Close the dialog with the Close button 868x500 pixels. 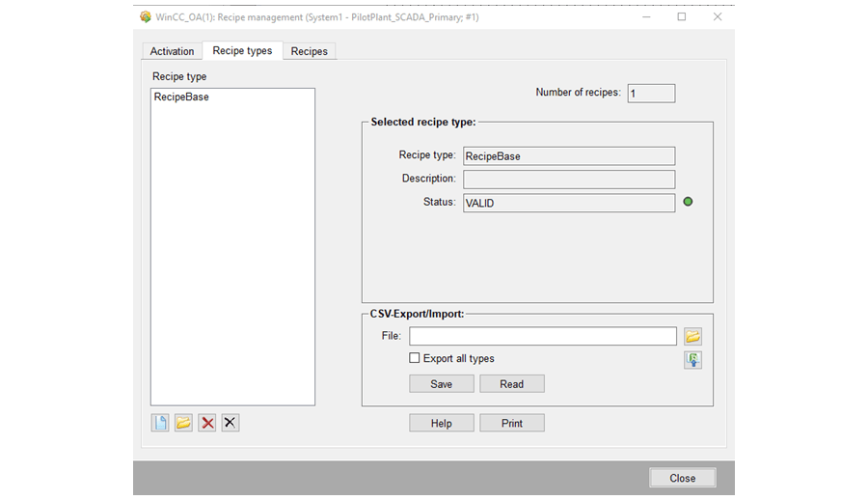(682, 478)
